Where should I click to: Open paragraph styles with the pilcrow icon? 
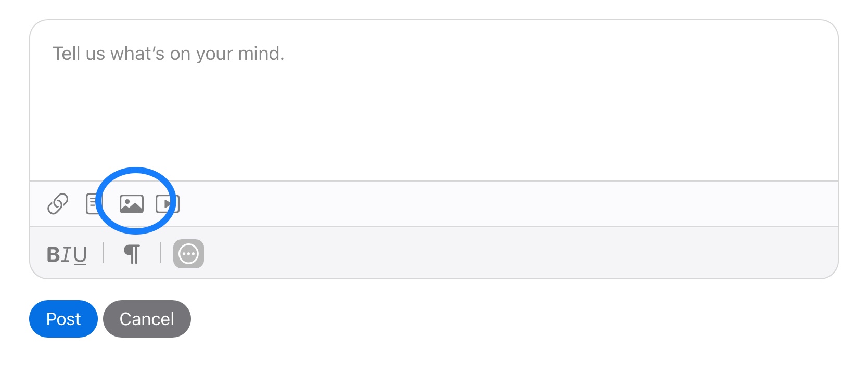point(132,254)
